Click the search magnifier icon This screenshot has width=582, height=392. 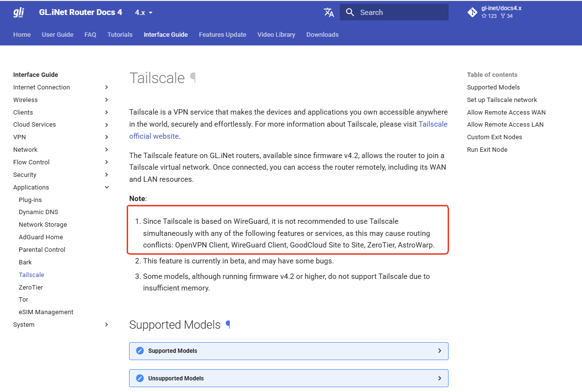pos(350,13)
